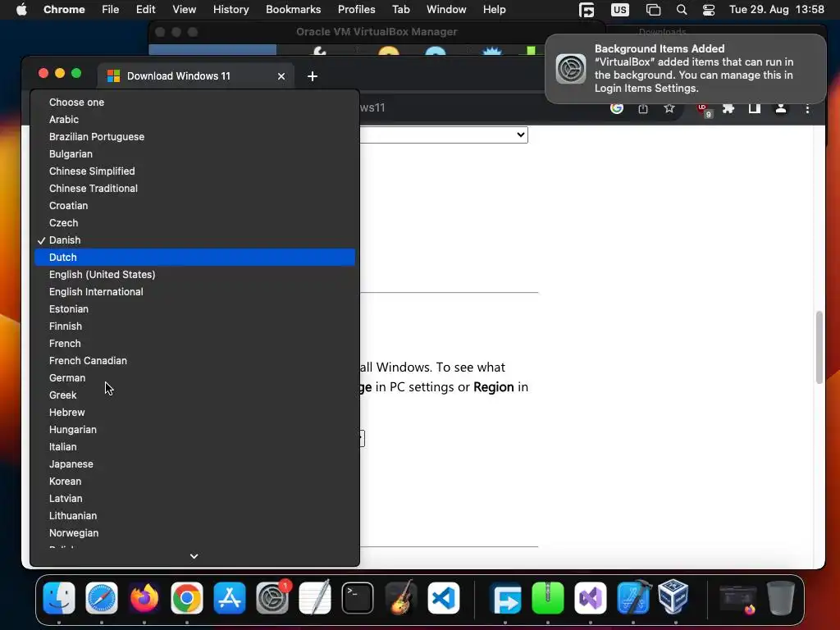Toggle Chrome side panel icon
The height and width of the screenshot is (630, 840).
755,109
